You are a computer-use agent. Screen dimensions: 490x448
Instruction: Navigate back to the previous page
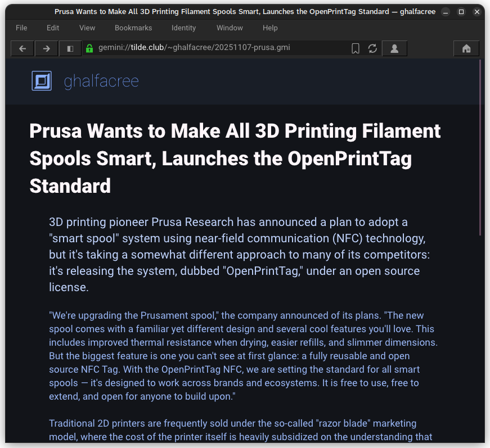coord(22,48)
